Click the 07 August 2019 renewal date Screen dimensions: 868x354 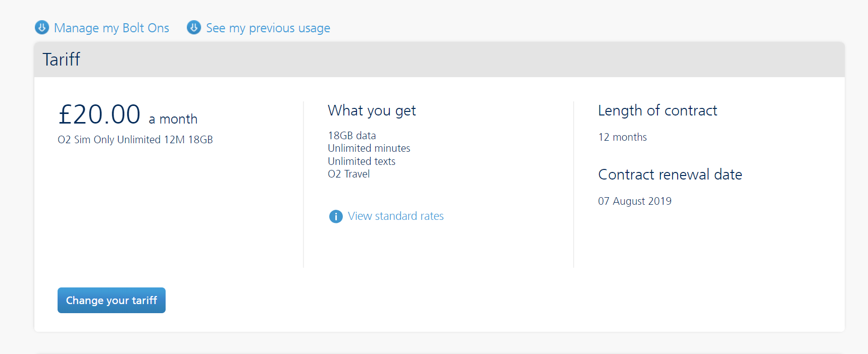click(634, 201)
